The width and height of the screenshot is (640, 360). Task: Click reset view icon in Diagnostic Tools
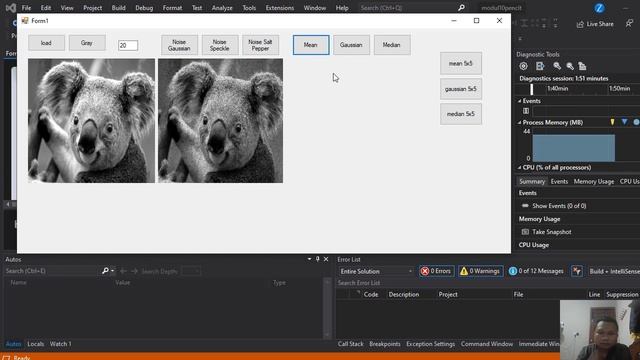(x=582, y=66)
